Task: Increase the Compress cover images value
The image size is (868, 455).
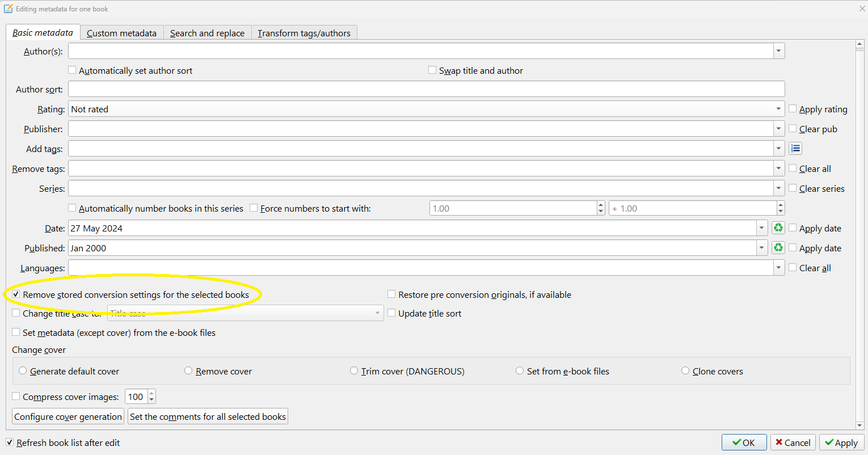Action: pyautogui.click(x=151, y=394)
